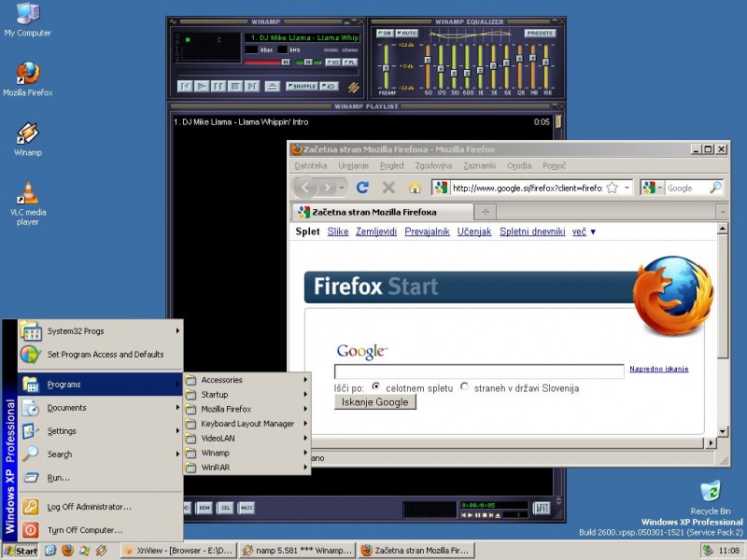Open the Zemljevidi link
Image resolution: width=747 pixels, height=560 pixels.
(x=376, y=231)
